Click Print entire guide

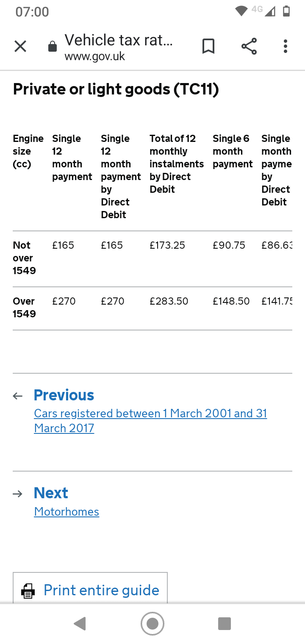[x=101, y=590]
